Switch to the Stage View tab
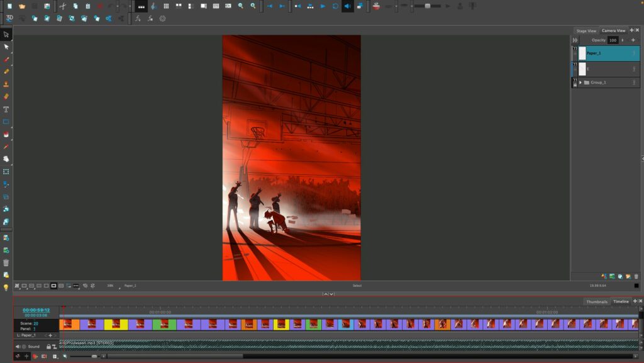 [586, 31]
